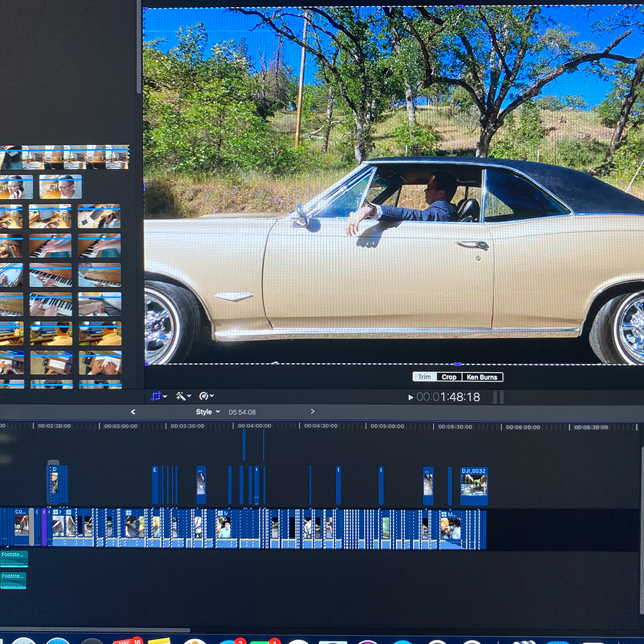Select the Trim crop mode

425,377
